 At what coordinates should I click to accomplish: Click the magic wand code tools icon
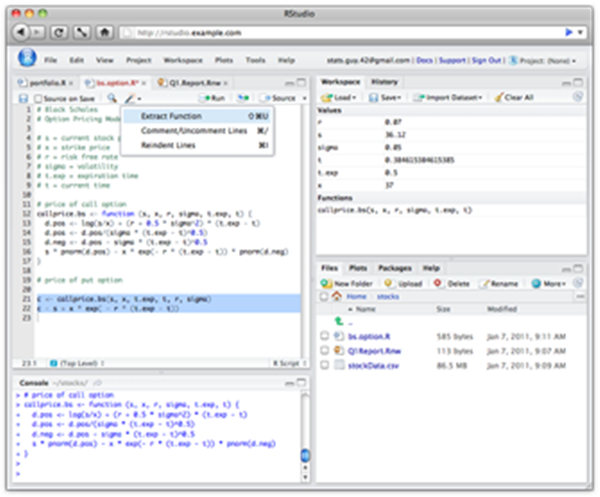point(130,98)
